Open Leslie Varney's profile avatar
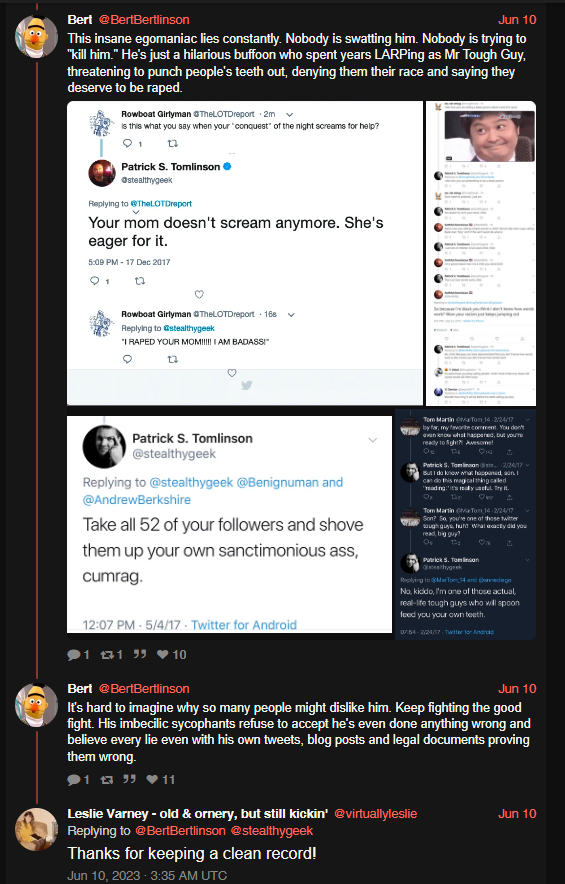The image size is (565, 884). [x=36, y=829]
